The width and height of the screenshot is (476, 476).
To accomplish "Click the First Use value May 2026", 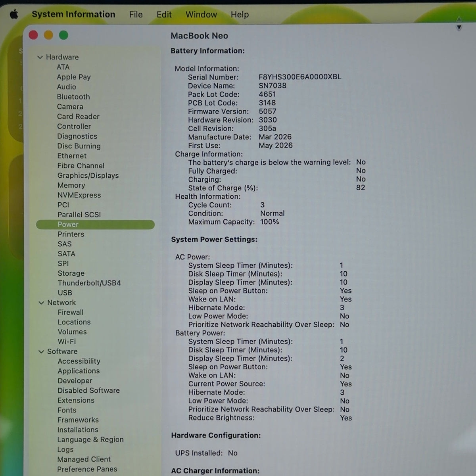I will (276, 146).
